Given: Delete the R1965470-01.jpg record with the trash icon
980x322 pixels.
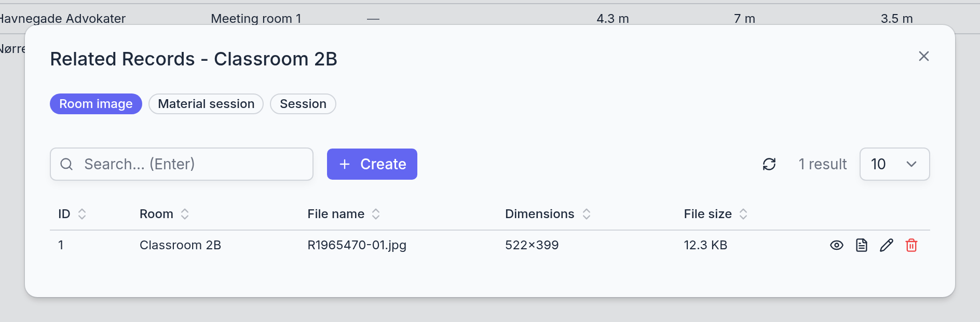Looking at the screenshot, I should (x=911, y=245).
